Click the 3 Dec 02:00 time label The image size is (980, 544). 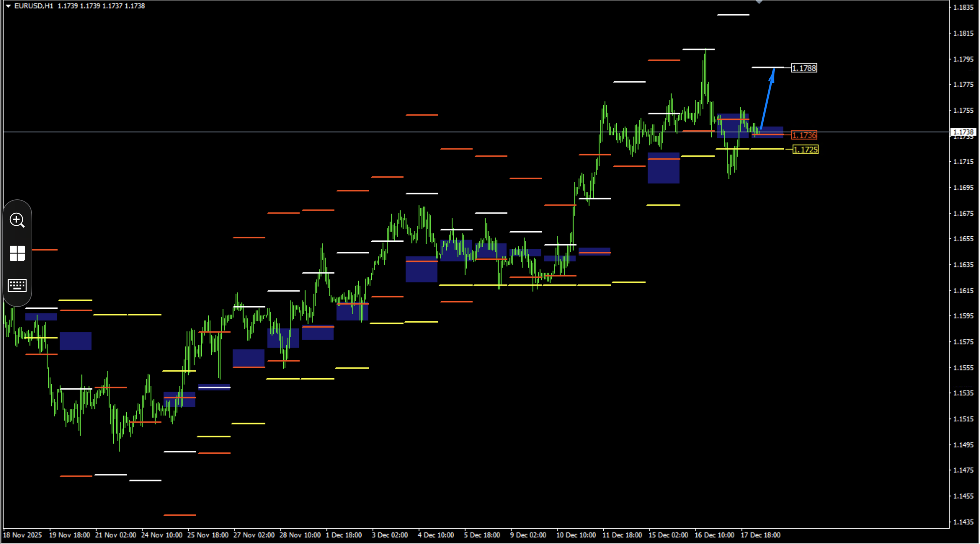(390, 535)
